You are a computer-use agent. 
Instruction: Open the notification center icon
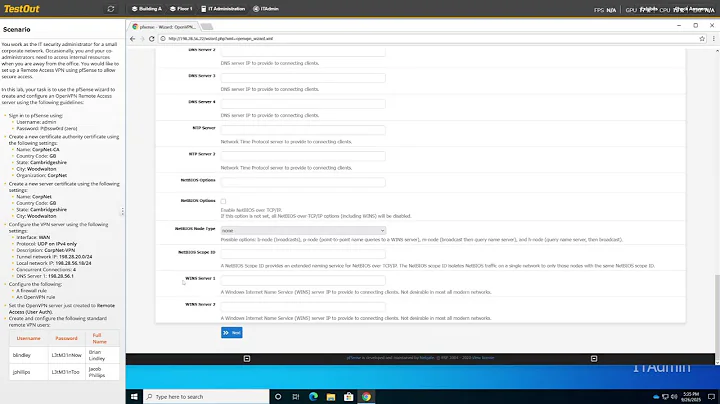[x=711, y=397]
